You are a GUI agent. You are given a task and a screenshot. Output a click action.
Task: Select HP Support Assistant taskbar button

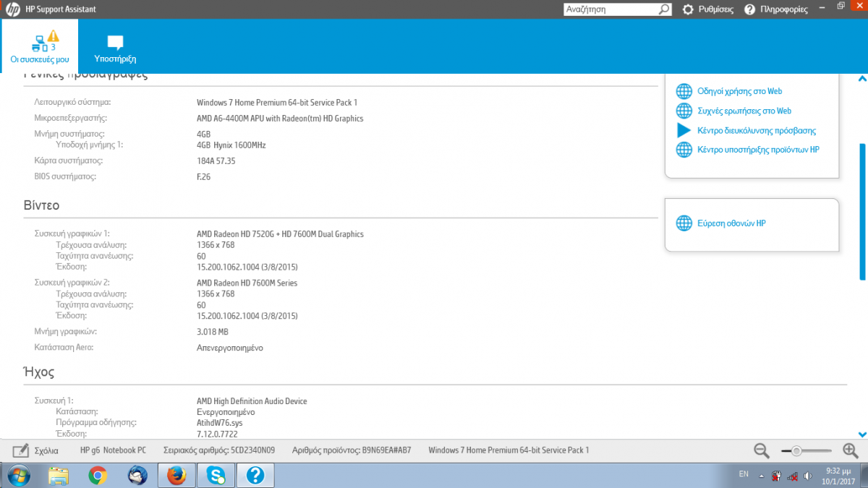point(256,475)
